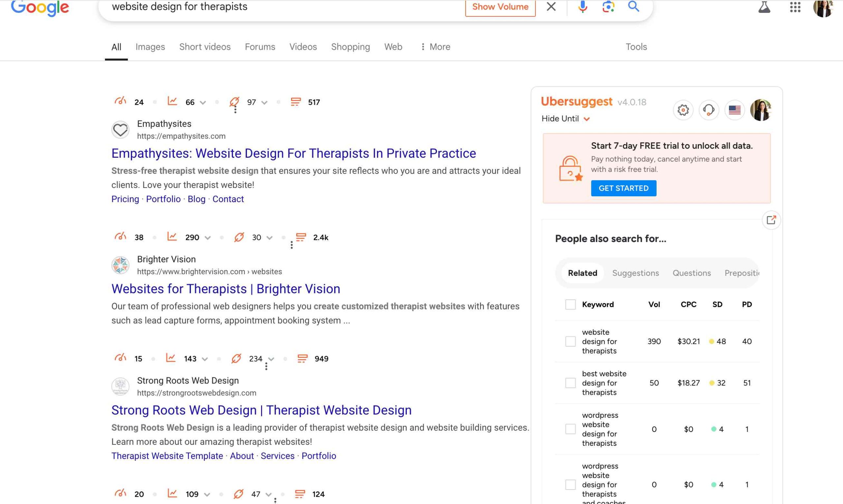Screen dimensions: 843x504
Task: Open Strong Roots Web Design result title
Action: 261,410
